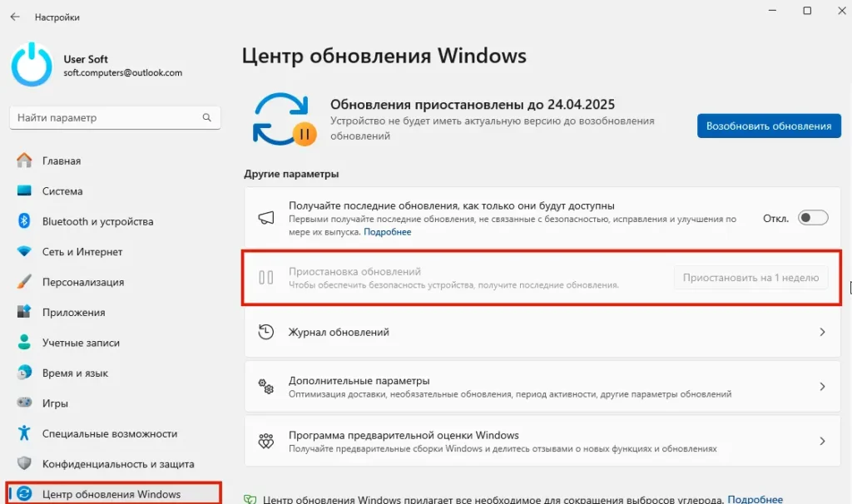Click the User Soft account name
Viewport: 852px width, 504px height.
point(86,59)
